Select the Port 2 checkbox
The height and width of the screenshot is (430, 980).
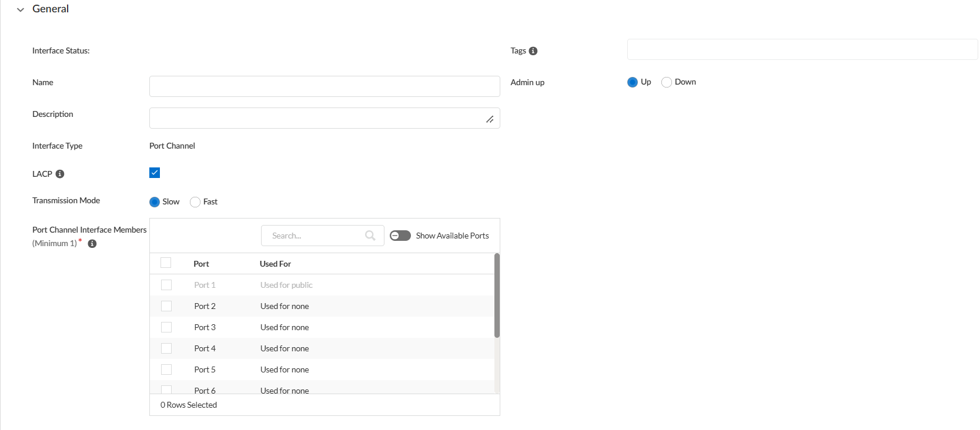click(166, 306)
